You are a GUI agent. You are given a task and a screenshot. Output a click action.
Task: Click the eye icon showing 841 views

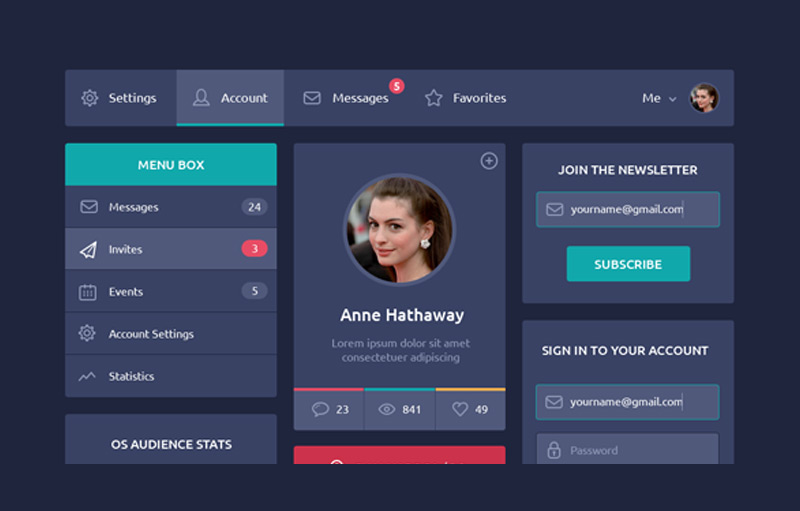coord(387,409)
